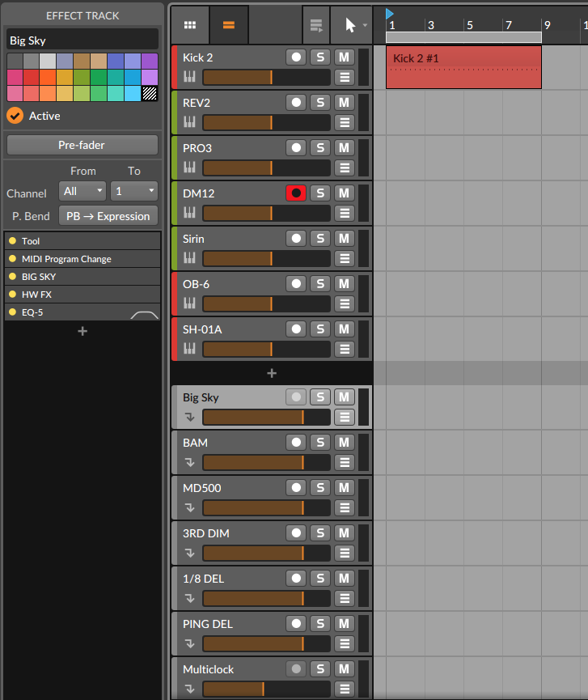Open the track menu icon for Kick 2
The image size is (588, 700).
click(x=345, y=77)
